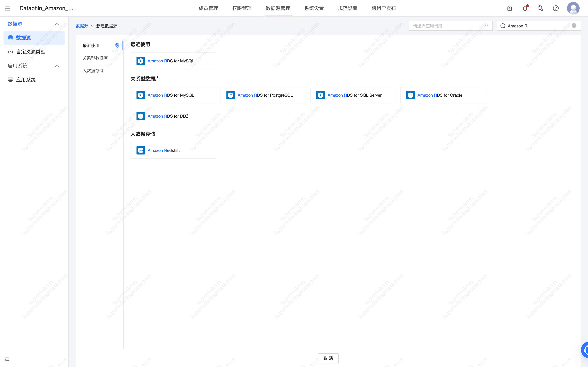The height and width of the screenshot is (367, 588).
Task: Open the documentation lightning icon in top bar
Action: tap(510, 8)
